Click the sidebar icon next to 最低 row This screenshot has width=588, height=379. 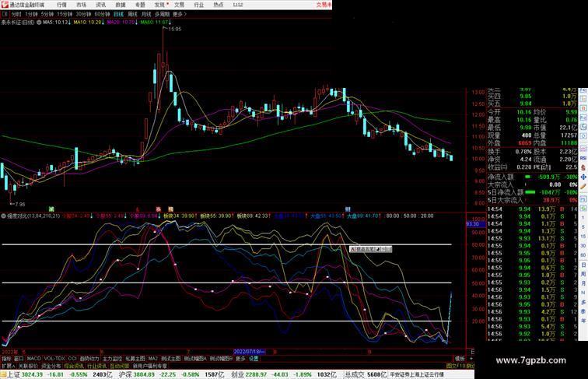583,127
